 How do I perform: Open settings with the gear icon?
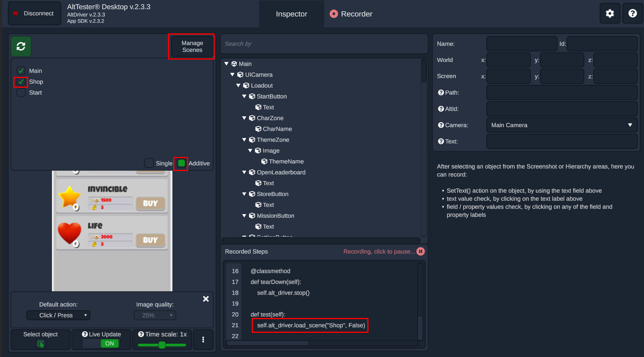click(610, 14)
